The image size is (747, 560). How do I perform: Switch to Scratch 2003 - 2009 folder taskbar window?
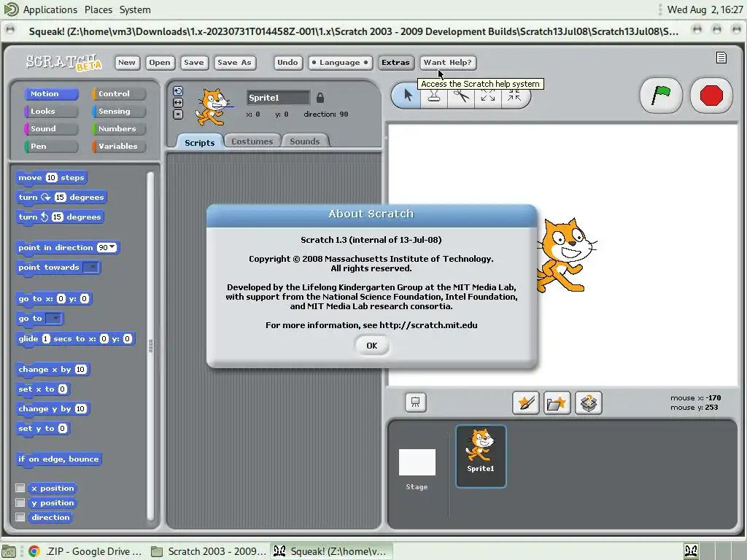209,551
